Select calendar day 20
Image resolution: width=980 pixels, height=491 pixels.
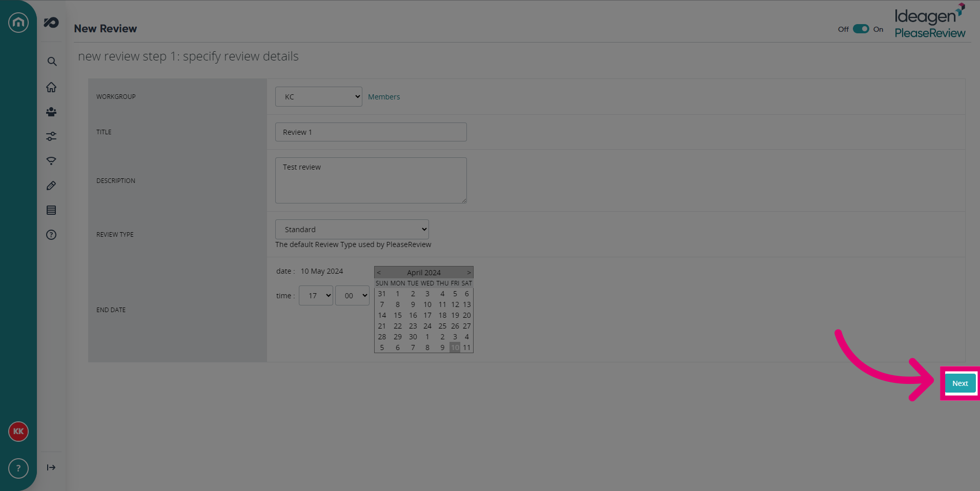coord(467,315)
